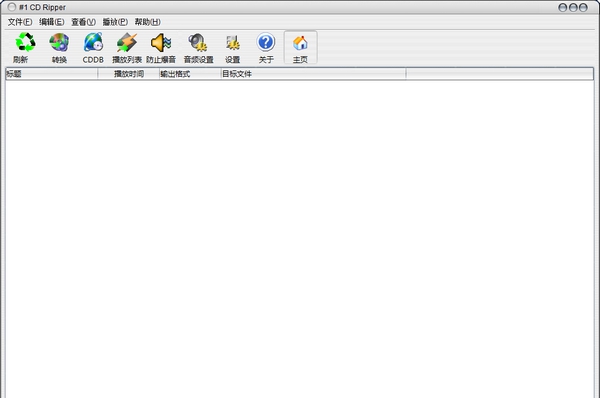
Task: Open the 文件(F) menu
Action: coord(20,22)
